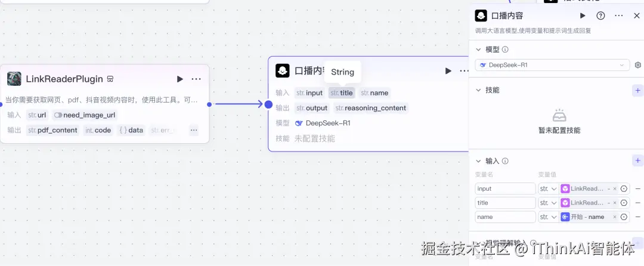Show more LinkReaderPlugin outputs via the ellipsis chip
Viewport: 644px width, 266px height.
(x=194, y=131)
